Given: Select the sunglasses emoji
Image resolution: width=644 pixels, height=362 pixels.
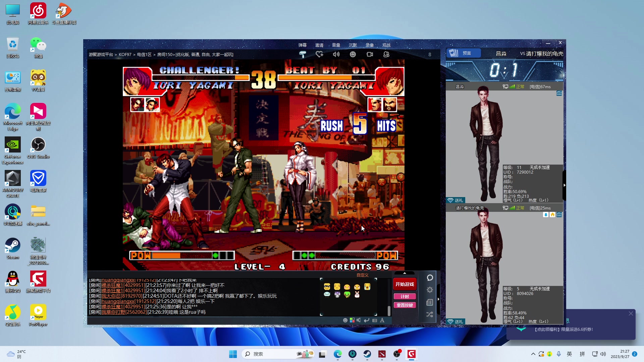Looking at the screenshot, I should point(327,287).
